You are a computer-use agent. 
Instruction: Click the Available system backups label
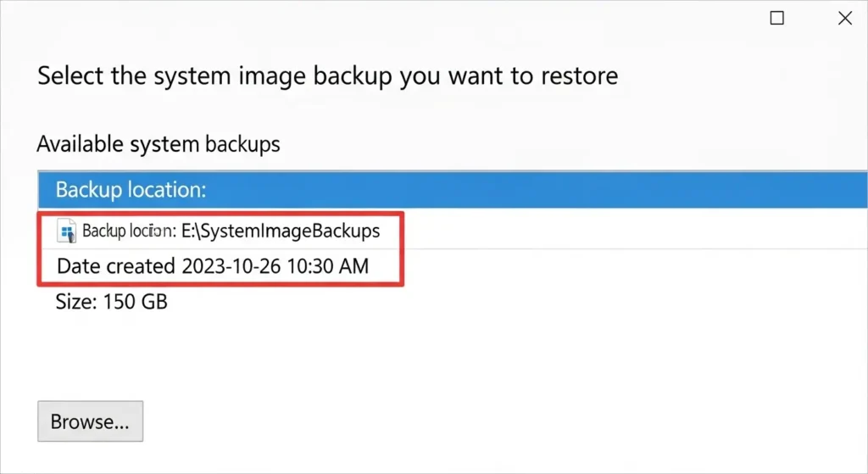coord(159,144)
